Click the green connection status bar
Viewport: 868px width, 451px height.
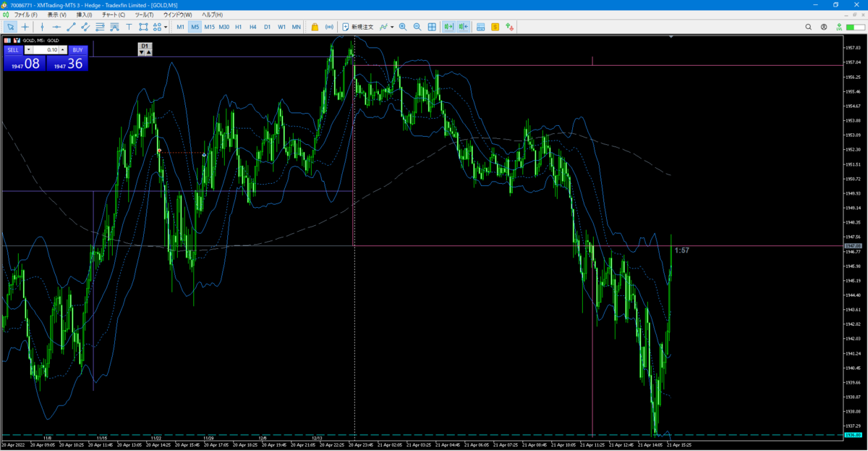pyautogui.click(x=854, y=27)
